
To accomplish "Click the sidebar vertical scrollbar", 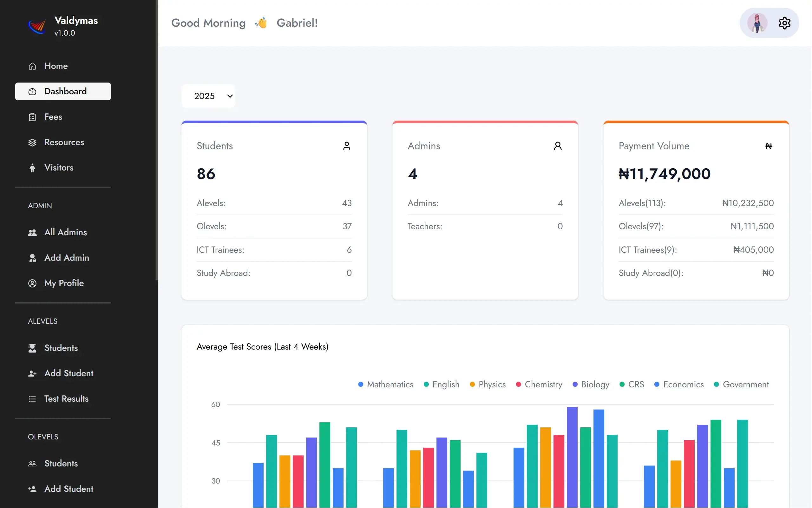I will 156,140.
